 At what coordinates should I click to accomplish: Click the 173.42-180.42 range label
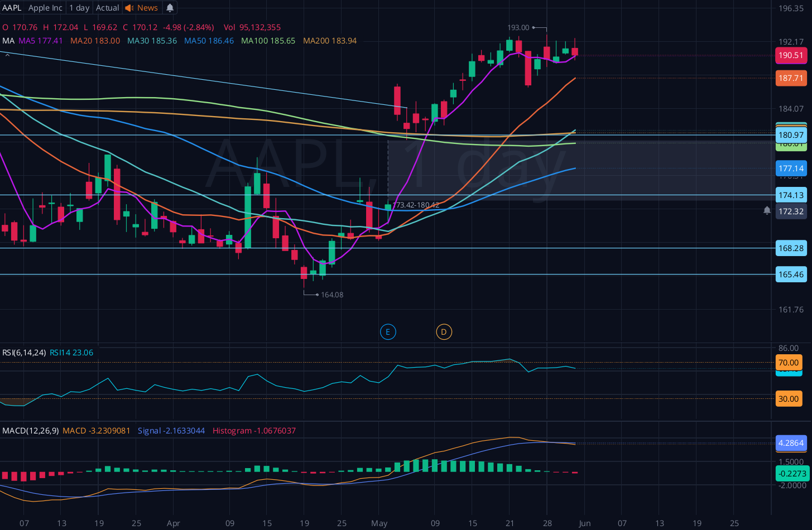(x=416, y=205)
